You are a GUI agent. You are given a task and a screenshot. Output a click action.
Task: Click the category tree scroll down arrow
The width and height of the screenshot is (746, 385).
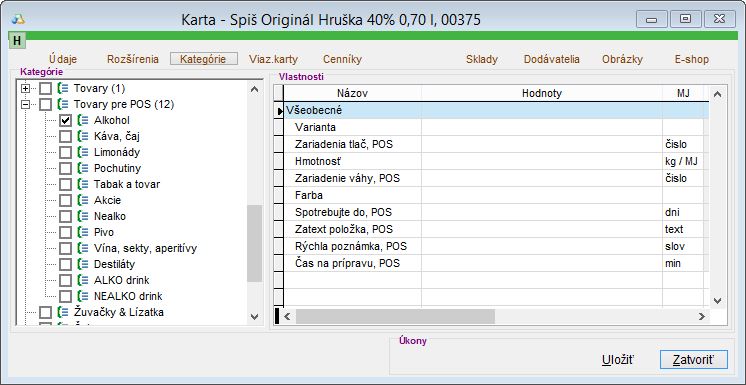[x=255, y=317]
